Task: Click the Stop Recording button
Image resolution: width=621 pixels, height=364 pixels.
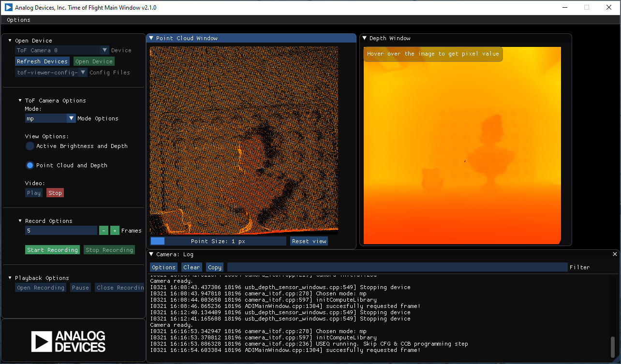Action: [x=109, y=250]
